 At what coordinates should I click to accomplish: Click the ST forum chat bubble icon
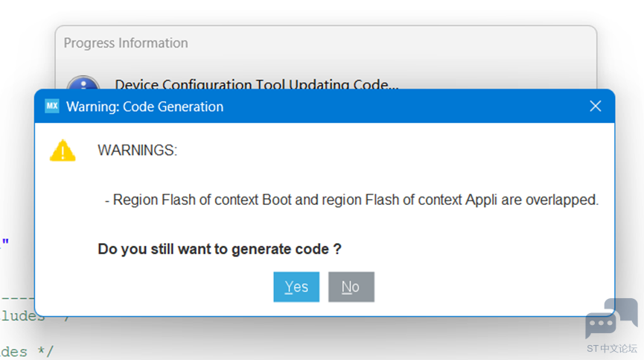click(611, 318)
